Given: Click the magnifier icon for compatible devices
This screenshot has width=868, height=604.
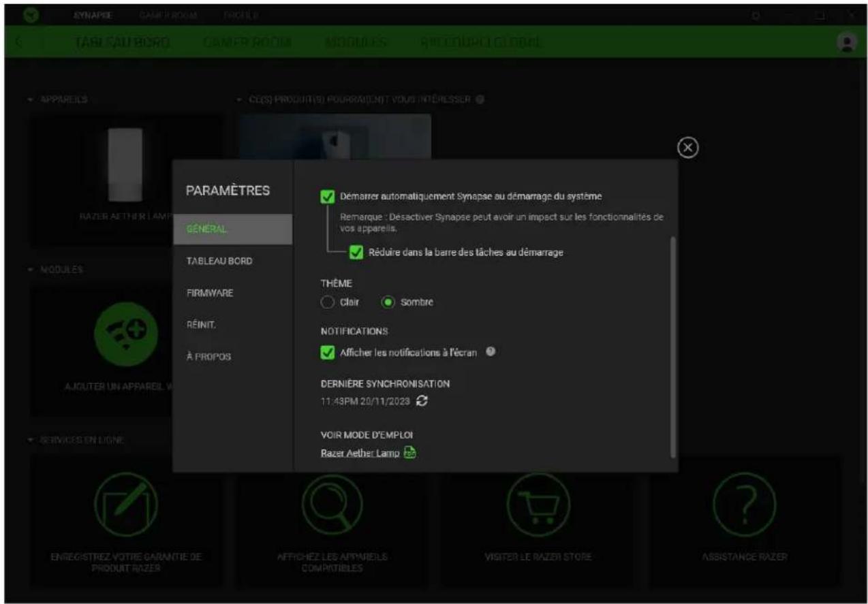Looking at the screenshot, I should pyautogui.click(x=333, y=505).
